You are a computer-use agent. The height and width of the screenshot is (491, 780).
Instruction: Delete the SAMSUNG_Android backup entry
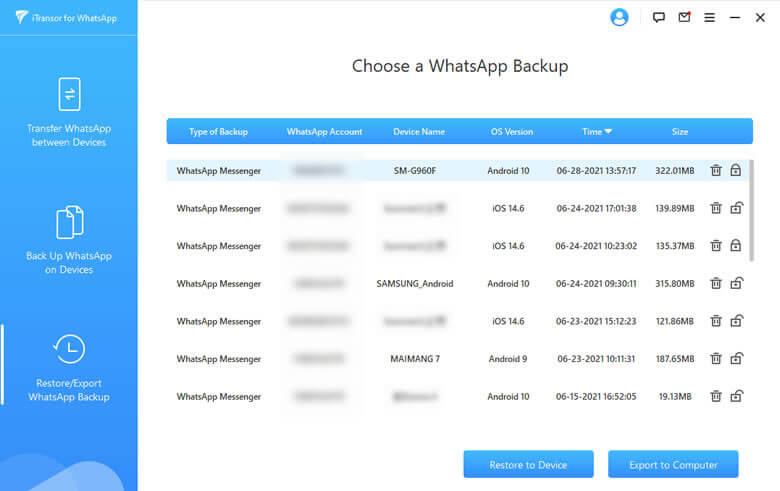click(716, 284)
